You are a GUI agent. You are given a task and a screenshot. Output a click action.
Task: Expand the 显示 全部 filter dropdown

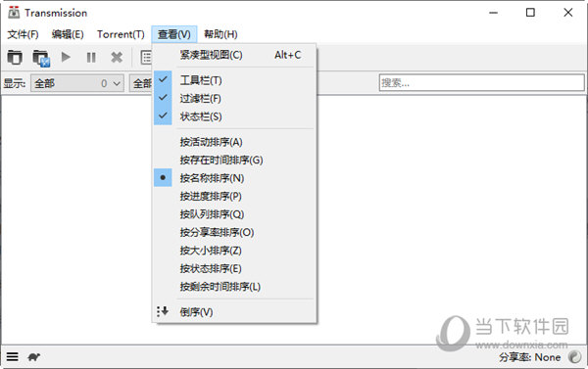point(77,83)
